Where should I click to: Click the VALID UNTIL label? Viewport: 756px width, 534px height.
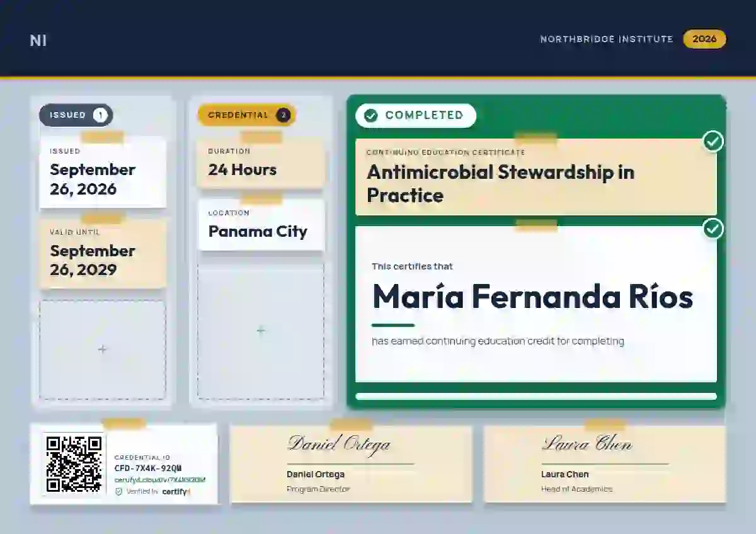(x=75, y=232)
